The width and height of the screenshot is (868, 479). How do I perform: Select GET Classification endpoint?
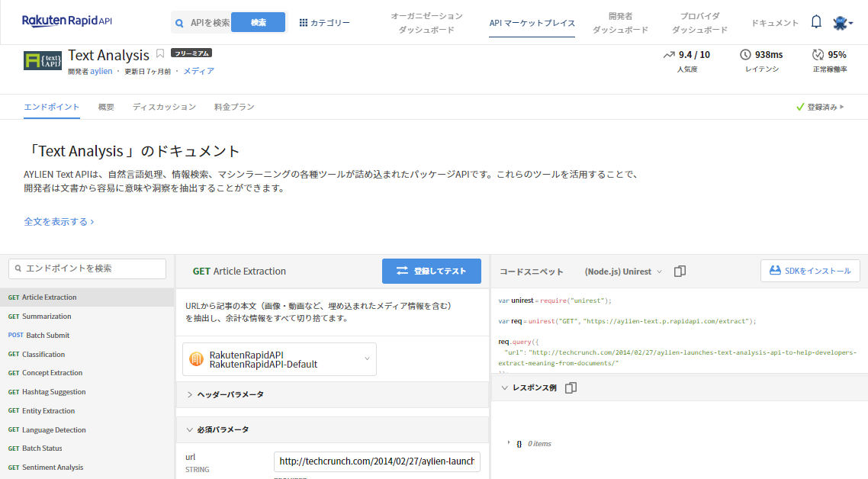pos(87,355)
